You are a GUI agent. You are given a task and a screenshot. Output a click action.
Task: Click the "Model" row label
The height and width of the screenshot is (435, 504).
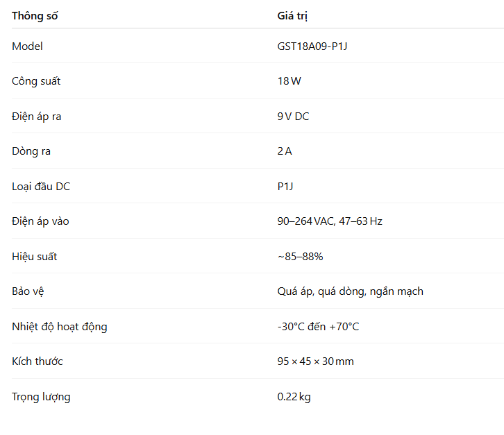coord(27,46)
